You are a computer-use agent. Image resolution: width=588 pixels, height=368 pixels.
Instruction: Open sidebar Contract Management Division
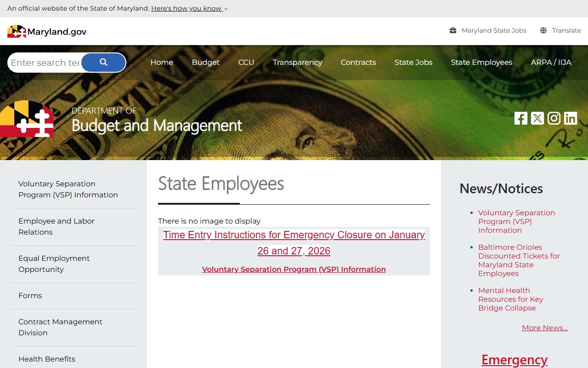pos(73,327)
